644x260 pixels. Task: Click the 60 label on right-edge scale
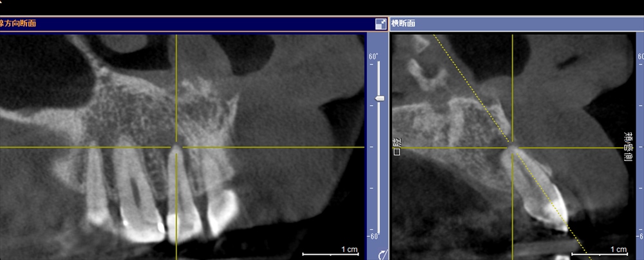640,57
